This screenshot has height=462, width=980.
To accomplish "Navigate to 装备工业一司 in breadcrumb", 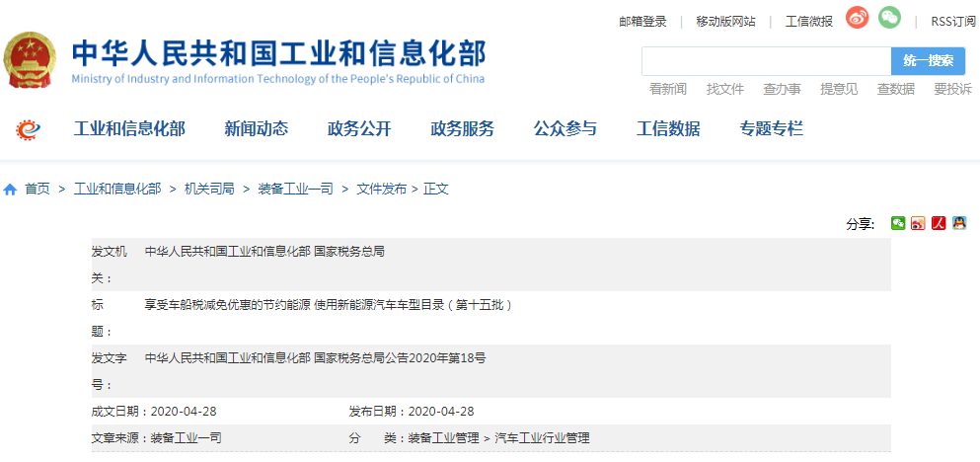I will point(295,189).
